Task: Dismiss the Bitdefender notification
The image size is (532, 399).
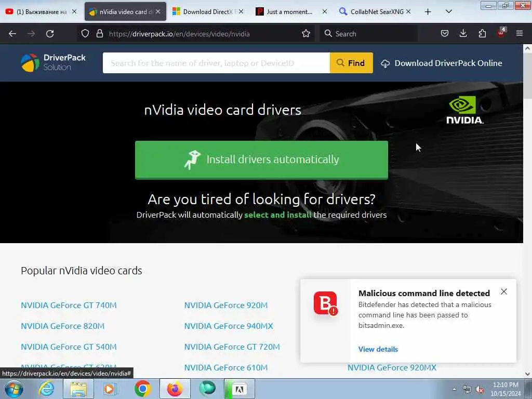Action: point(504,291)
